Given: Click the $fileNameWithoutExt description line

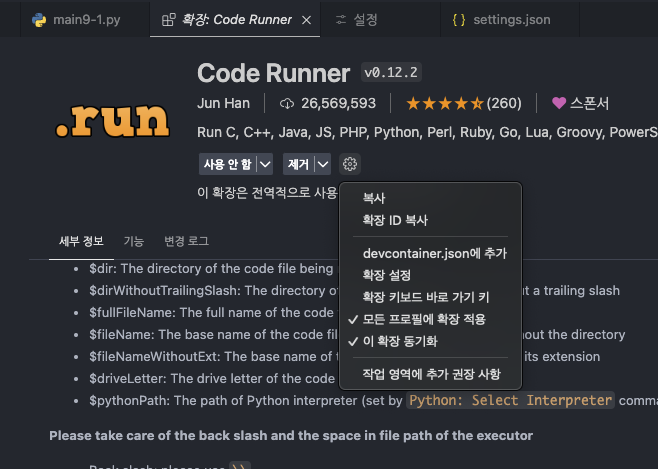Looking at the screenshot, I should tap(213, 357).
